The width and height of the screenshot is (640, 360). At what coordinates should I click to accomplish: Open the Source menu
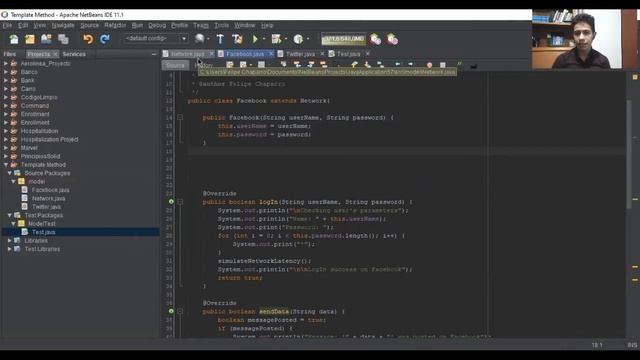click(89, 25)
